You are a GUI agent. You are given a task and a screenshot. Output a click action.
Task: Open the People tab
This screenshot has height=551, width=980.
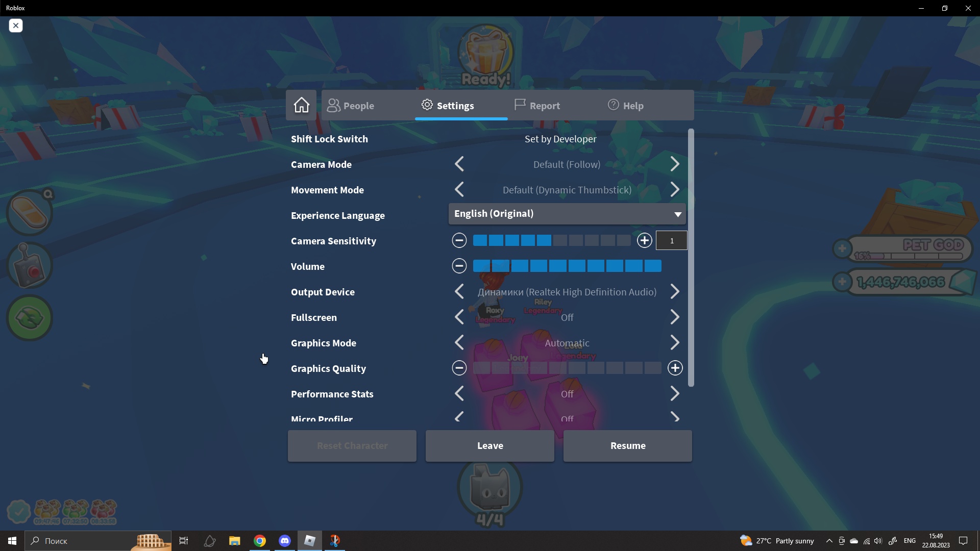pyautogui.click(x=351, y=105)
